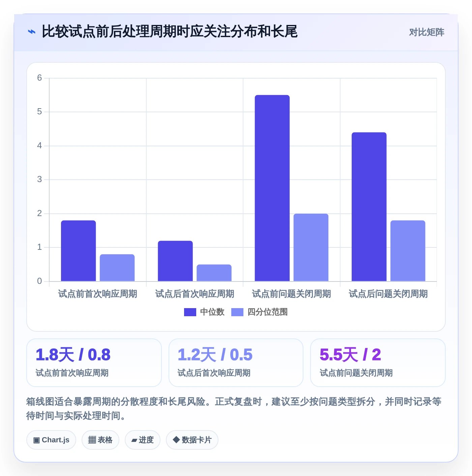Click the IQR bar for 试点后问题关闭周期
Screen dimensions: 472x476
[x=408, y=251]
